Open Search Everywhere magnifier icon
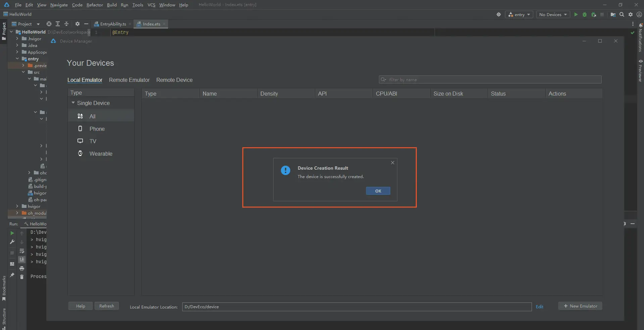Image resolution: width=644 pixels, height=330 pixels. [622, 14]
